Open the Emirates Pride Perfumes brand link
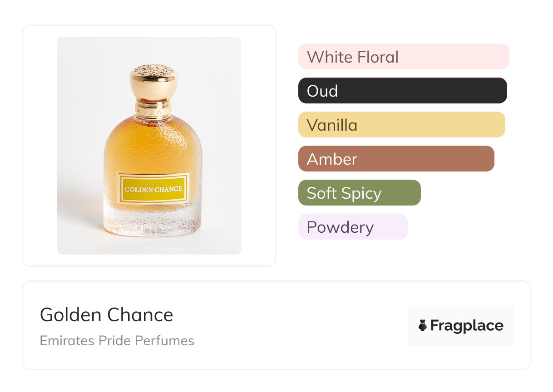The width and height of the screenshot is (553, 392). coord(117,341)
